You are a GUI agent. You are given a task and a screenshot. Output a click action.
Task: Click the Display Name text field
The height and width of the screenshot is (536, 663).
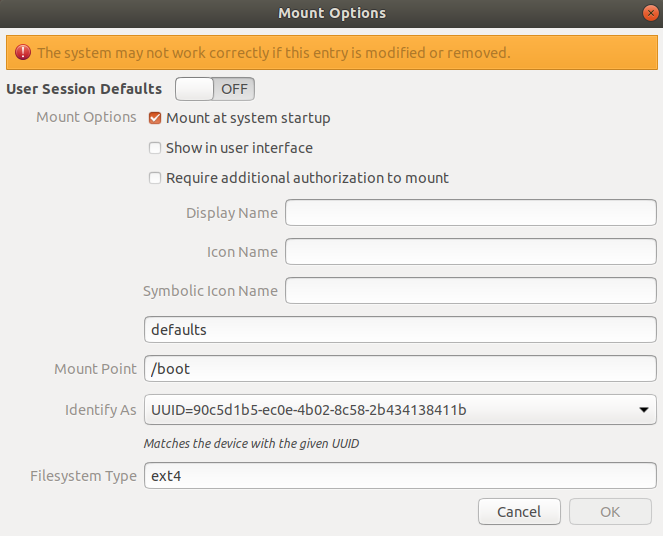tap(471, 213)
